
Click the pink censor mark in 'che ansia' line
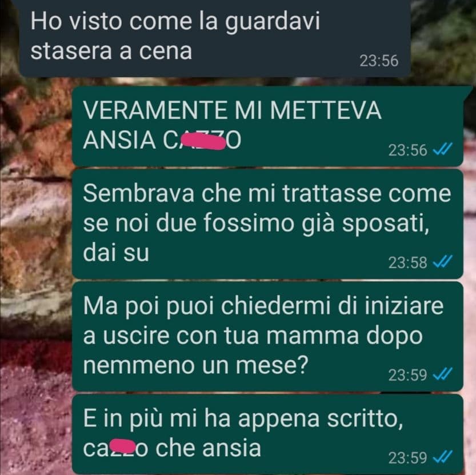[122, 446]
